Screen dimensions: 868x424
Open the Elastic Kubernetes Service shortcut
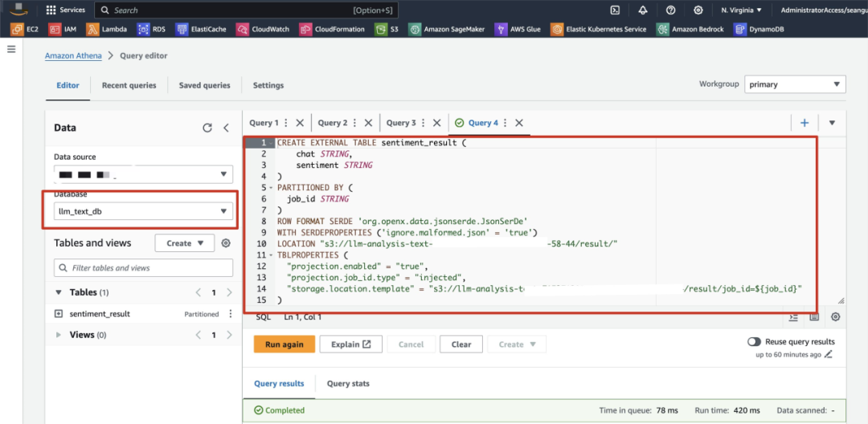(599, 29)
